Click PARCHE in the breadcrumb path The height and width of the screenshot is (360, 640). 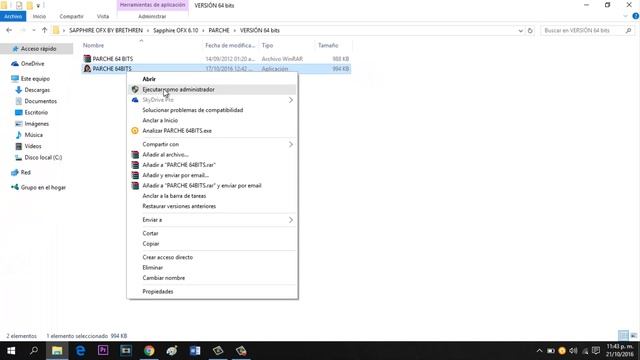[219, 31]
